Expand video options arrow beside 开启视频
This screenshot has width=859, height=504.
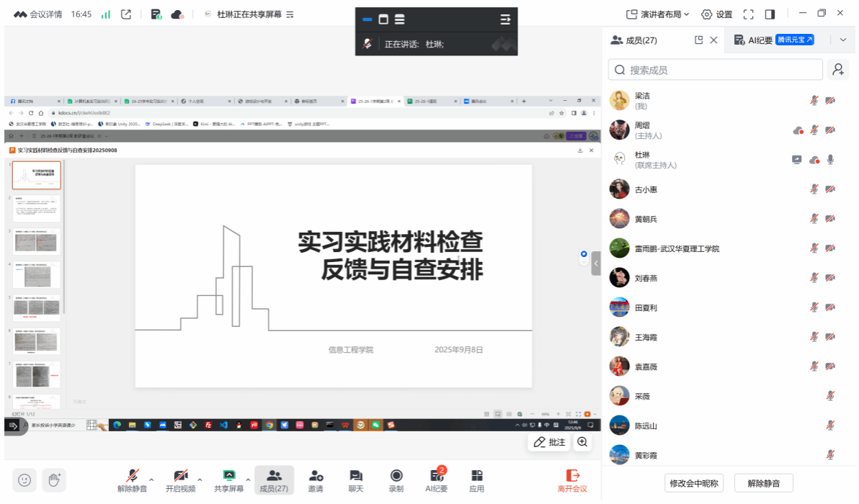pos(200,479)
